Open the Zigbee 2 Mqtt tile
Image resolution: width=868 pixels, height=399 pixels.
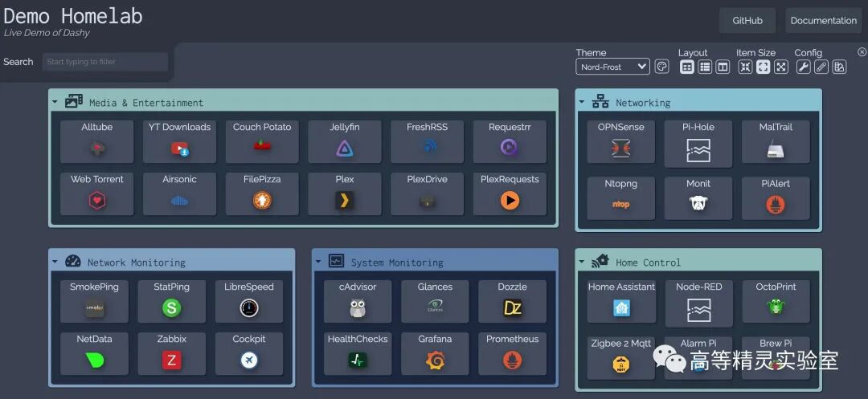[x=621, y=358]
